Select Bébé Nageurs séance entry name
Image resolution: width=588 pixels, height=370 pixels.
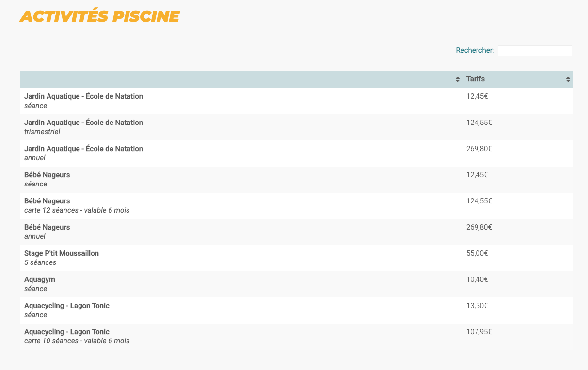pyautogui.click(x=47, y=175)
